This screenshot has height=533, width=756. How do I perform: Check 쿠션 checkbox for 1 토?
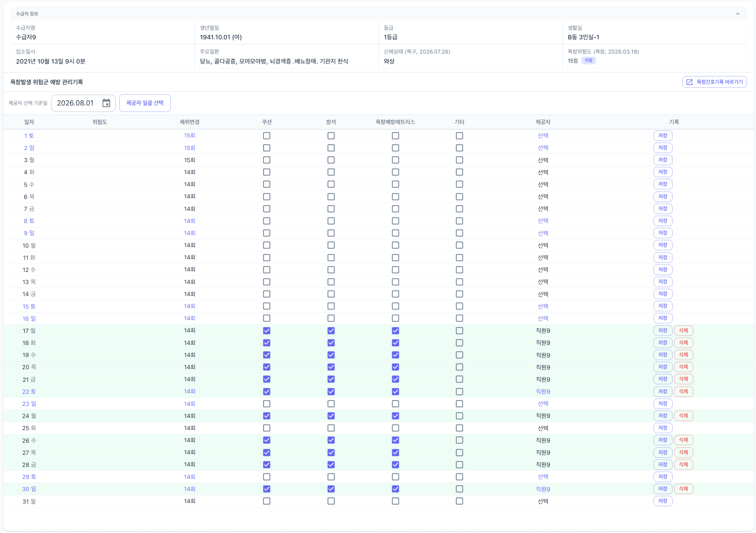(267, 136)
